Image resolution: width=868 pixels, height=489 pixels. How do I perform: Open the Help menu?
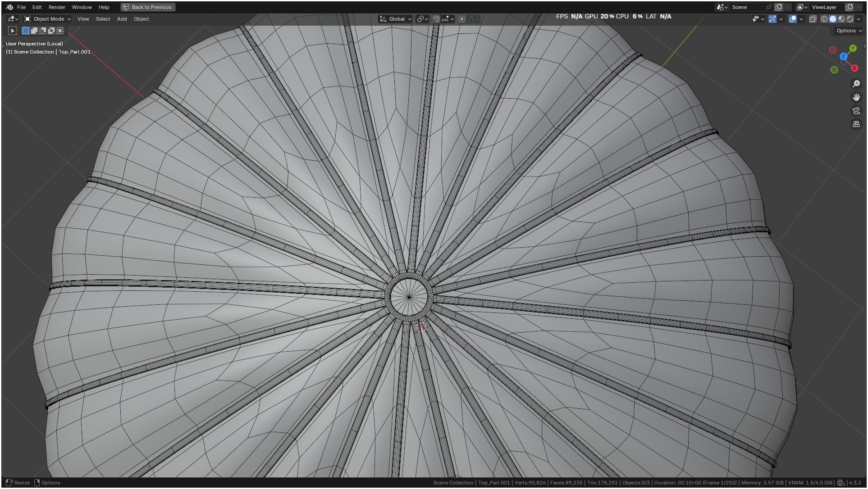pyautogui.click(x=104, y=7)
